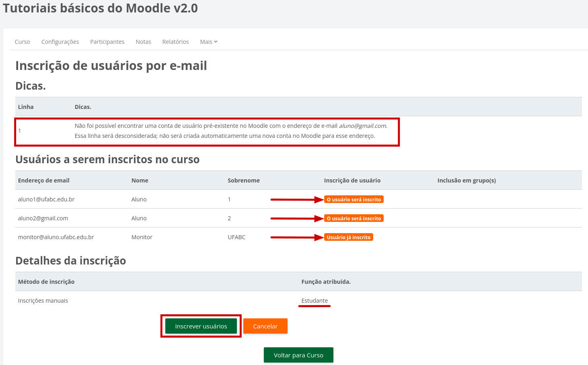Viewport: 588px width, 365px height.
Task: Click the page heading 'Inscrição de usuários por e-mail'
Action: click(111, 65)
